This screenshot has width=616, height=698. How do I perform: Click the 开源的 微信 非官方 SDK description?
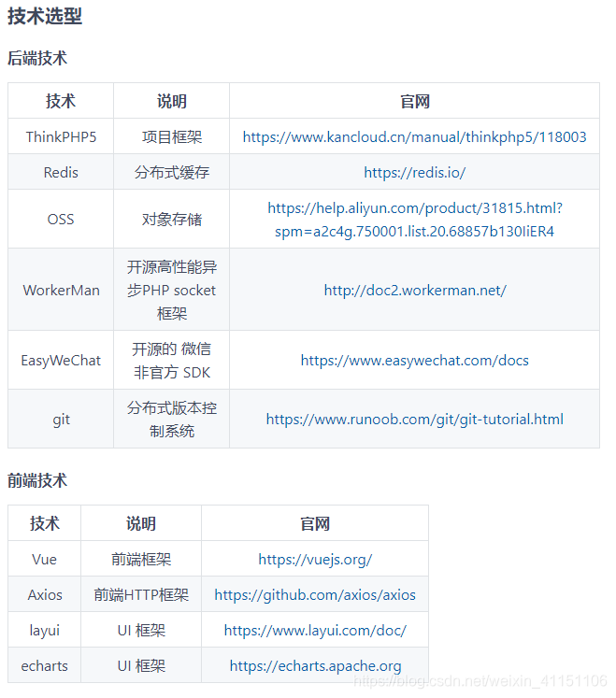pos(172,361)
